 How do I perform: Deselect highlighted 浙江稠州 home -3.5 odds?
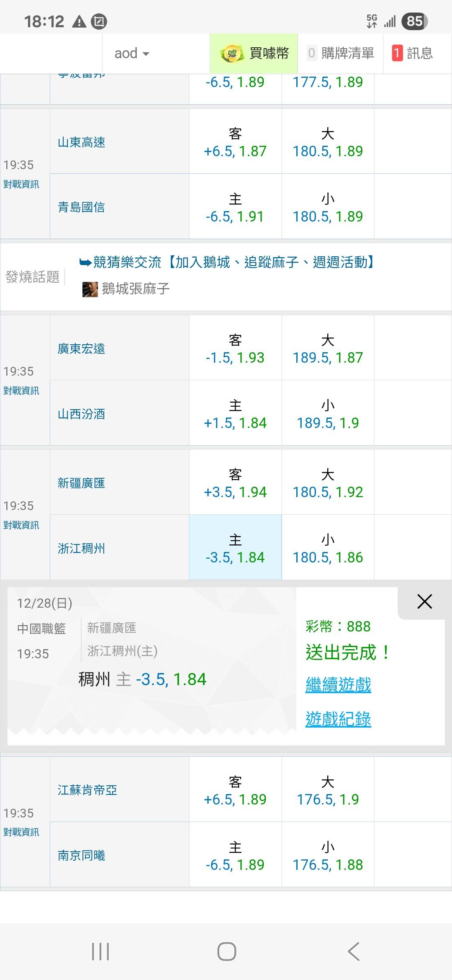tap(235, 549)
